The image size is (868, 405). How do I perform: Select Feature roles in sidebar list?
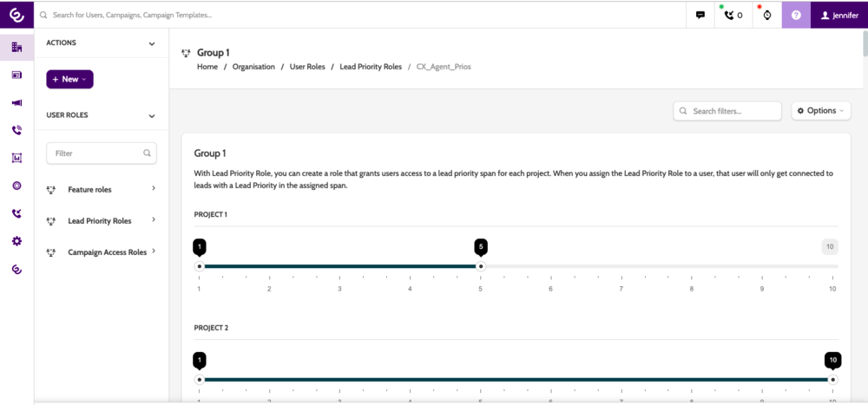(x=89, y=190)
